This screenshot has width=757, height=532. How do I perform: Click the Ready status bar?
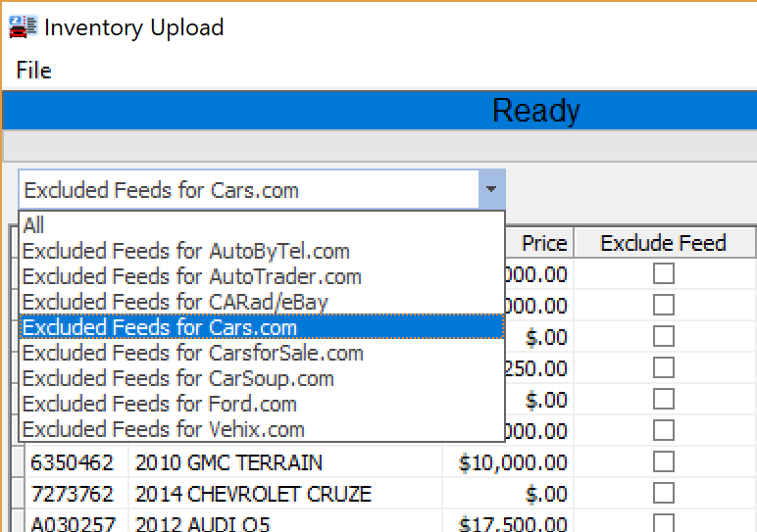point(379,110)
